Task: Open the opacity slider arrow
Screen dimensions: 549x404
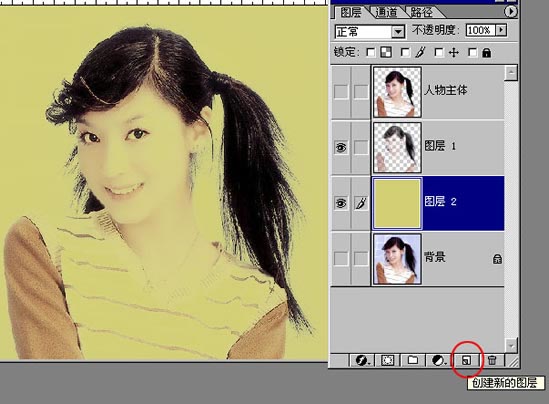Action: coord(501,30)
